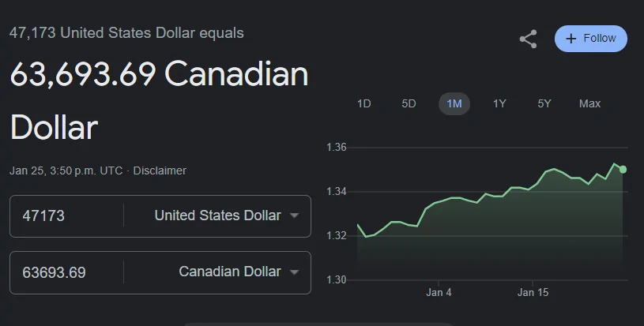
Task: Click the Jan 15 axis label
Action: pos(533,292)
